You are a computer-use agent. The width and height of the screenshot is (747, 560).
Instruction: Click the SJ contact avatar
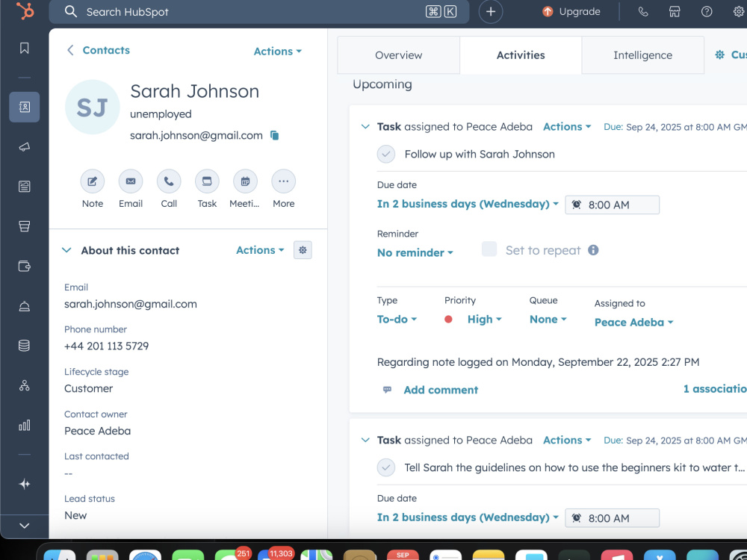(x=93, y=107)
